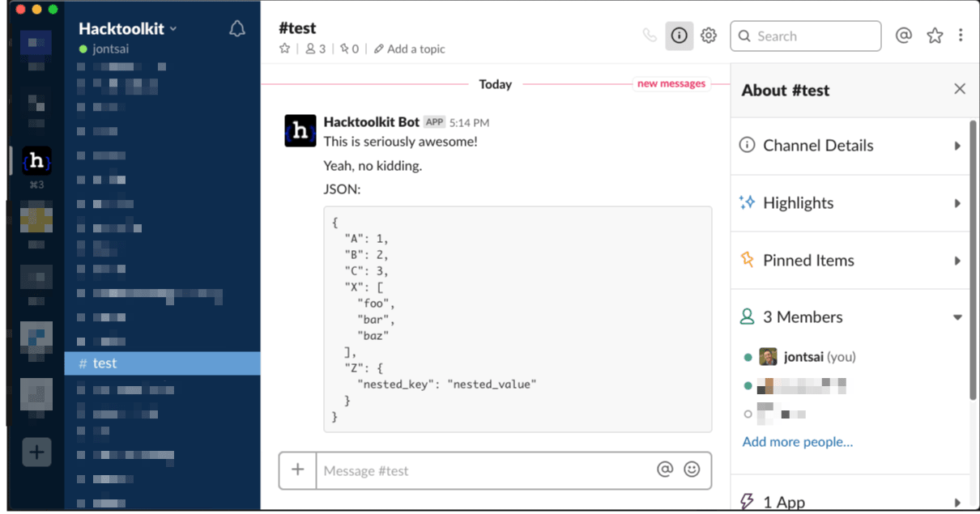This screenshot has height=514, width=980.
Task: Click Hacktoolkit Bot avatar
Action: (300, 130)
